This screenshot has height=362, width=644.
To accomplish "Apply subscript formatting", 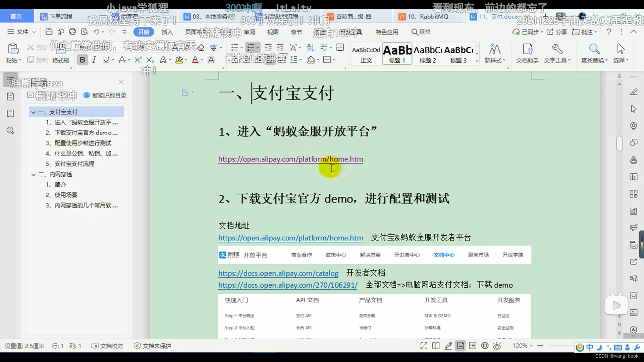I will 150,60.
